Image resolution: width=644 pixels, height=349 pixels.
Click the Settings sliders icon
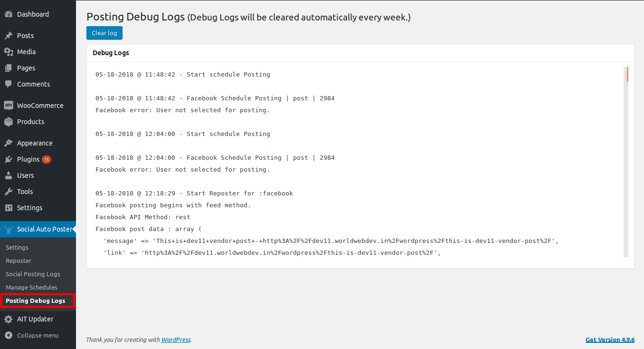[x=9, y=208]
